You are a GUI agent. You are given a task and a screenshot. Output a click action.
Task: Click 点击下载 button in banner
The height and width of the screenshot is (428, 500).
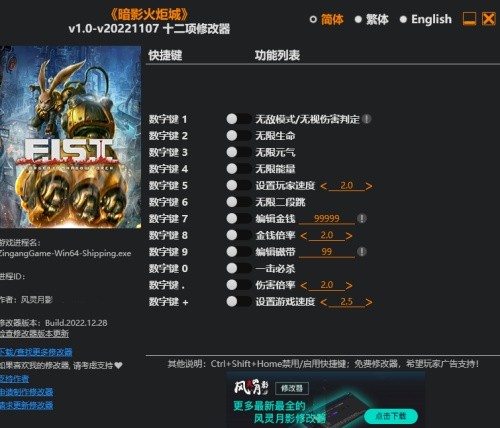pyautogui.click(x=391, y=416)
